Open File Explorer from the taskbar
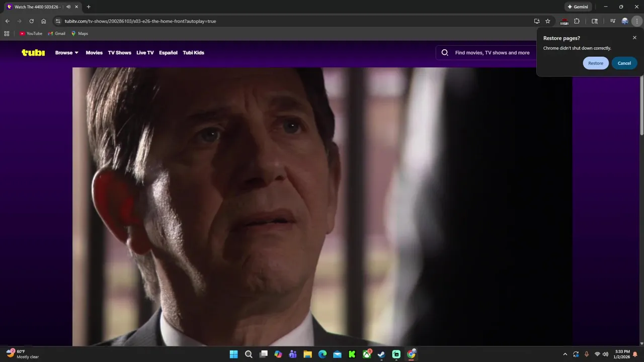644x362 pixels. coord(307,354)
